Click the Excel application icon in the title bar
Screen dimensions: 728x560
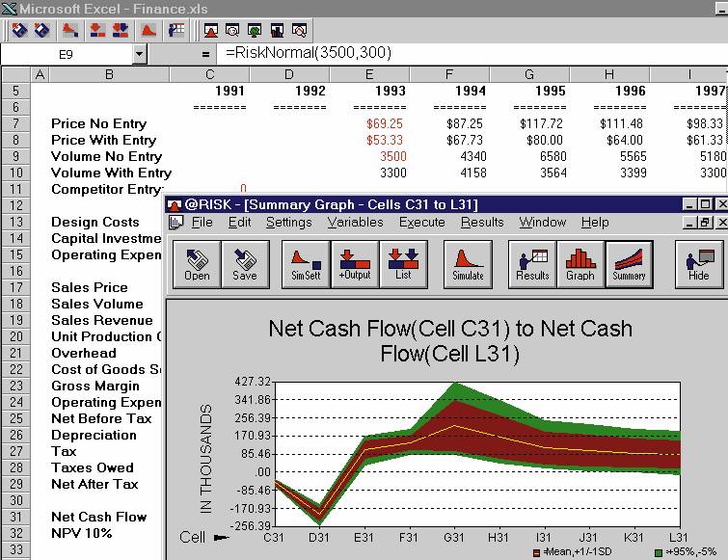(9, 9)
